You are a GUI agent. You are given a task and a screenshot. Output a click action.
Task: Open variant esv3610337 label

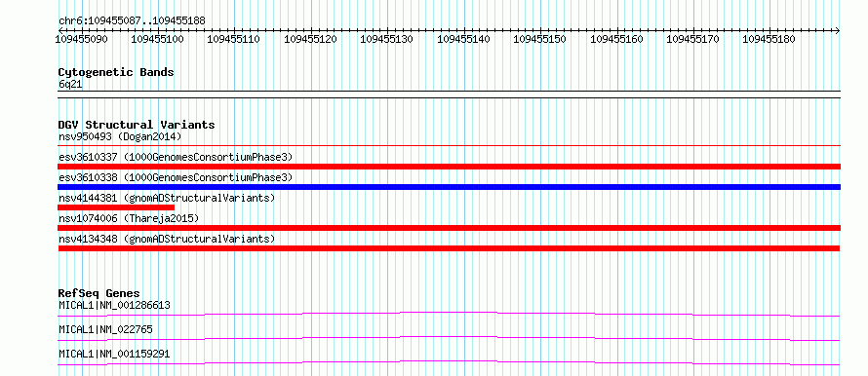point(176,157)
